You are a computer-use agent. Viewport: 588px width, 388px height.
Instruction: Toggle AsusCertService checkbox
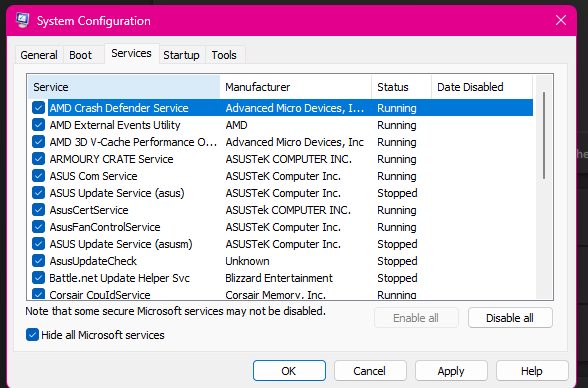pos(38,210)
